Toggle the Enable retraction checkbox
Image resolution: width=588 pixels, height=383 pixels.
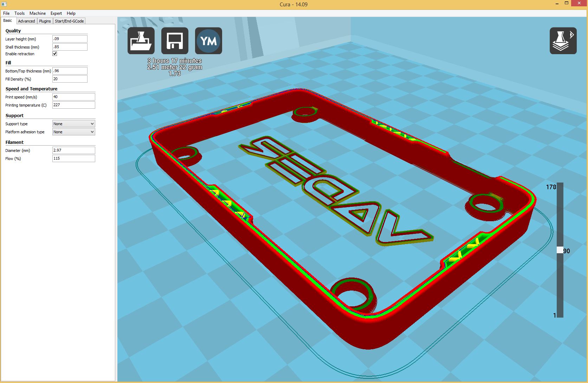click(55, 54)
